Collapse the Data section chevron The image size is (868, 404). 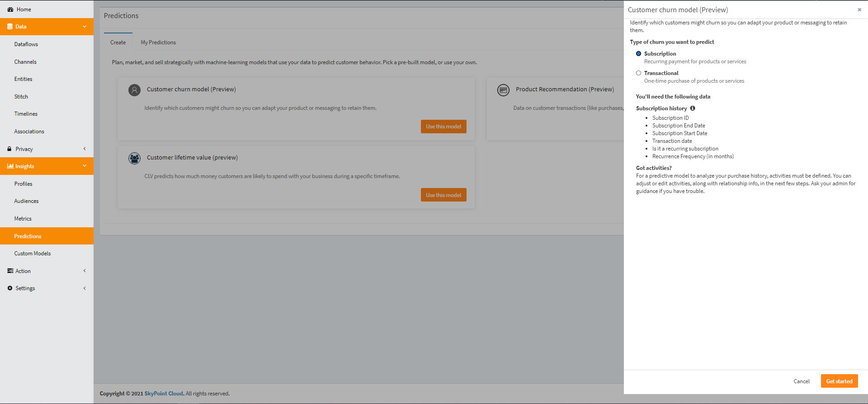85,27
